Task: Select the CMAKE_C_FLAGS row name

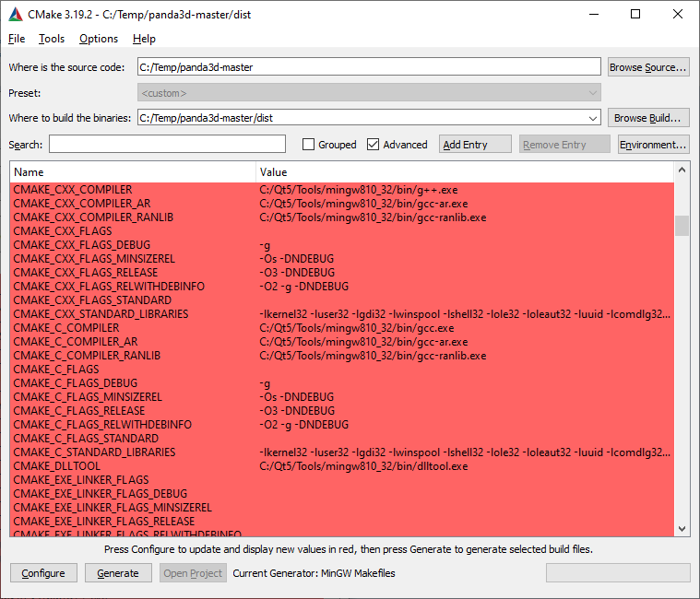Action: pyautogui.click(x=56, y=370)
